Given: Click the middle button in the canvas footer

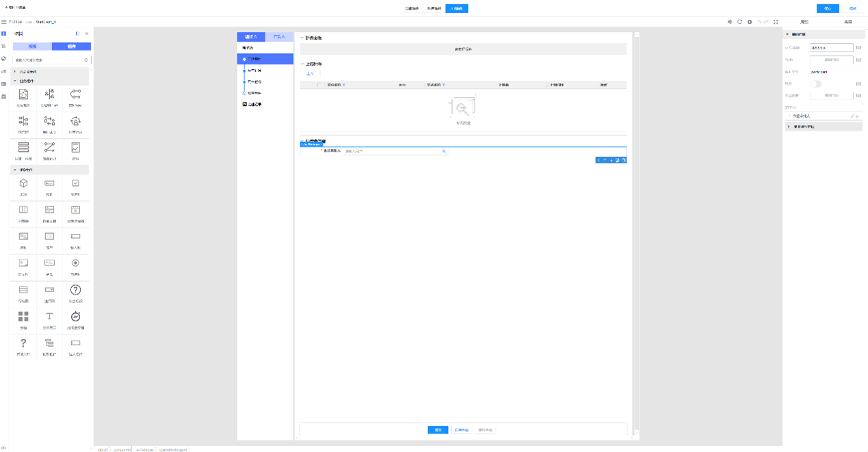Looking at the screenshot, I should [x=462, y=430].
